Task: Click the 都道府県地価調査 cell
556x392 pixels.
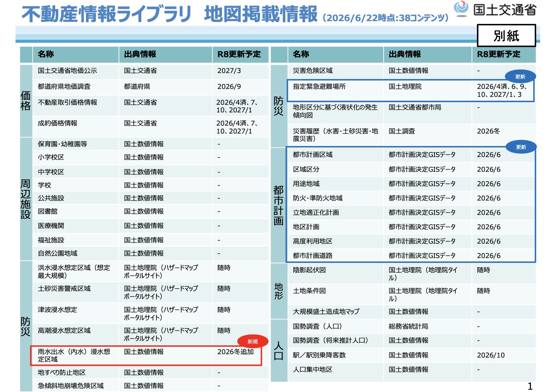Action: click(64, 87)
